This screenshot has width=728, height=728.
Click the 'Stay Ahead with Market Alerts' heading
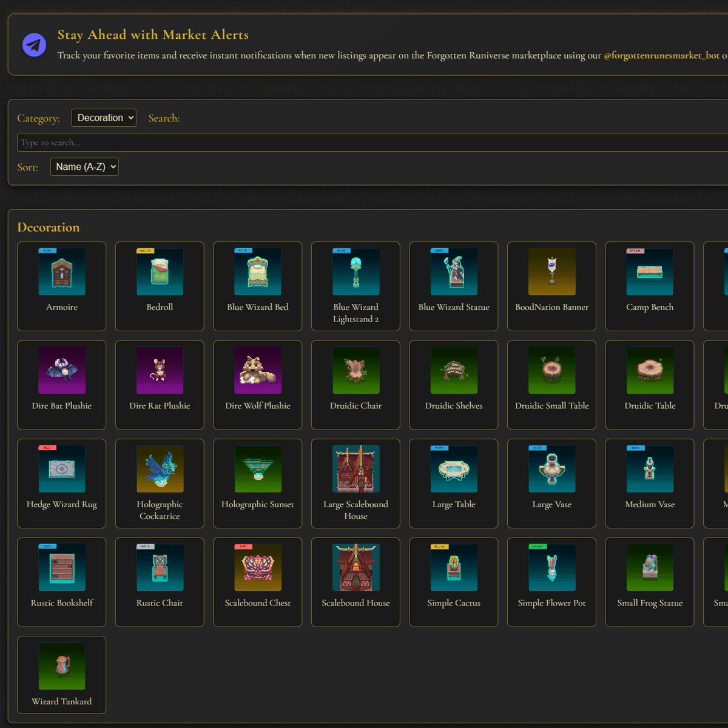pos(153,35)
